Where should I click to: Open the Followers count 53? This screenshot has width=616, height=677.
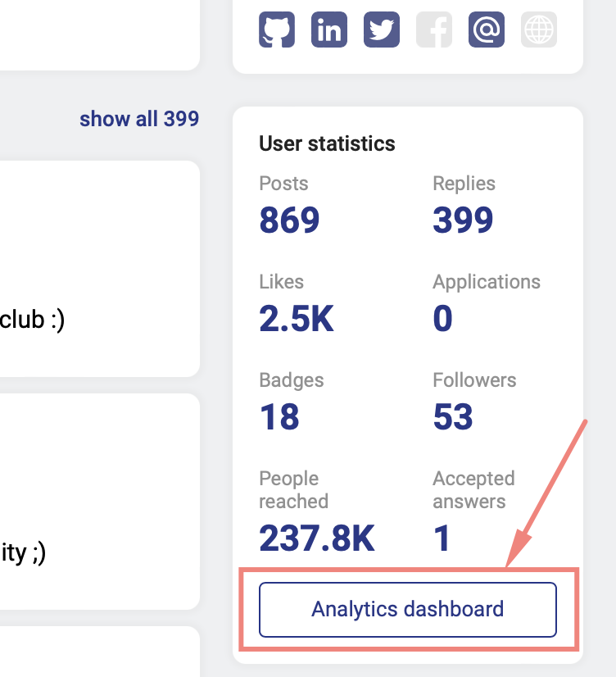point(453,417)
